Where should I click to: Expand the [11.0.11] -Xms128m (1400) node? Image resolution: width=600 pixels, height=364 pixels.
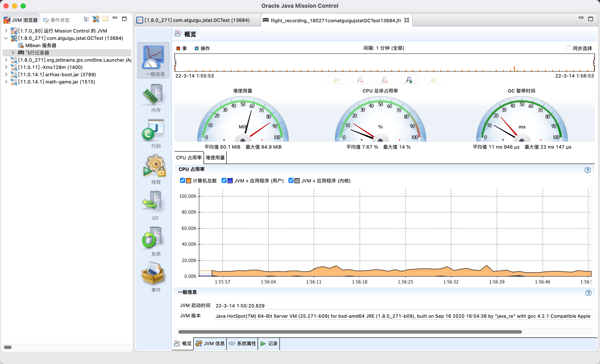[6, 67]
